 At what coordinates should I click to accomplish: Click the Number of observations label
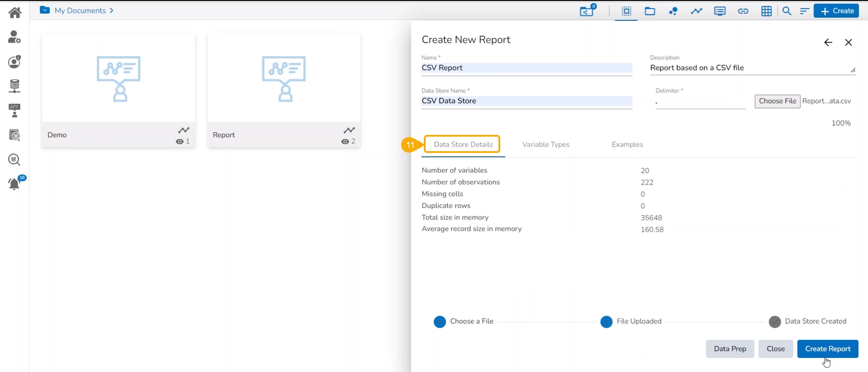461,182
